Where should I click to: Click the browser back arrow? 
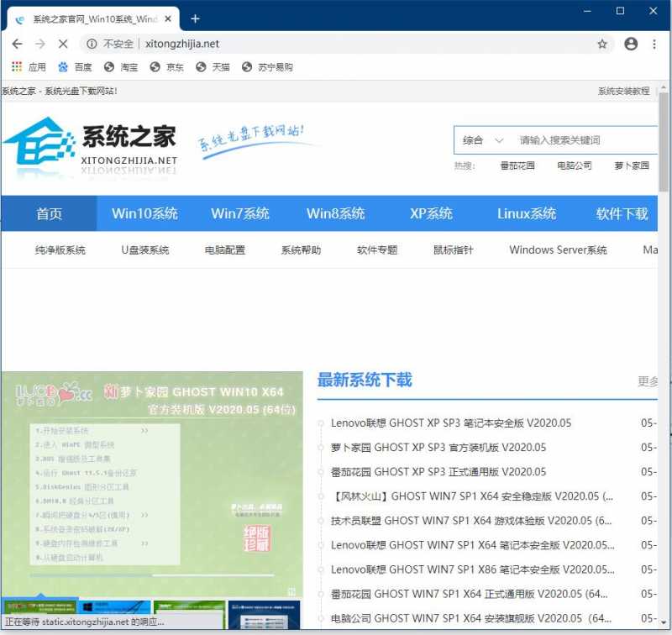click(17, 43)
